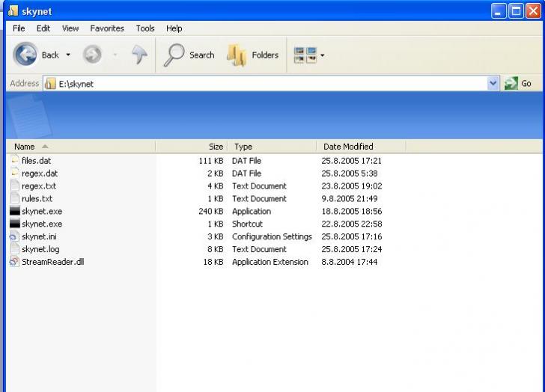Viewport: 545px width, 392px height.
Task: Sort by the Type column header
Action: (x=272, y=147)
